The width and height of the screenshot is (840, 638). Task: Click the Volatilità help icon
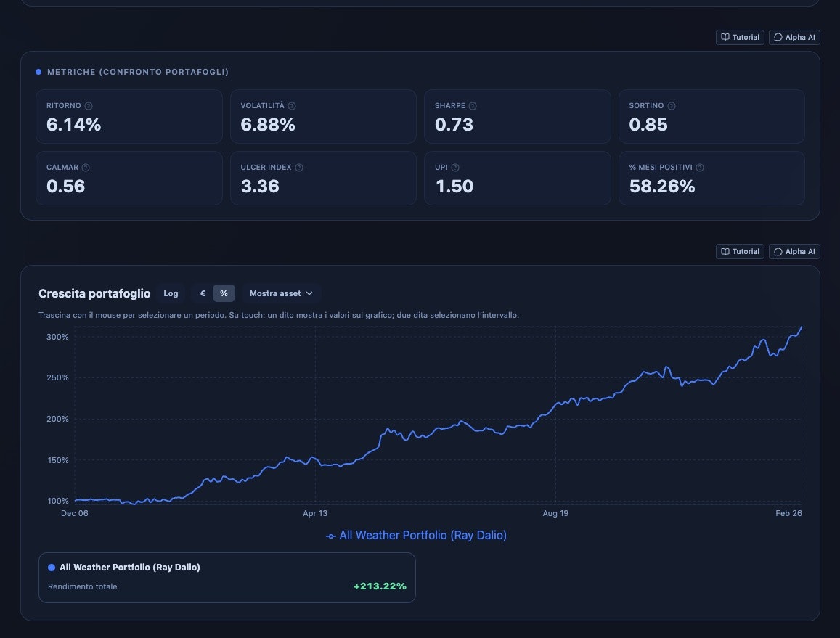point(292,106)
